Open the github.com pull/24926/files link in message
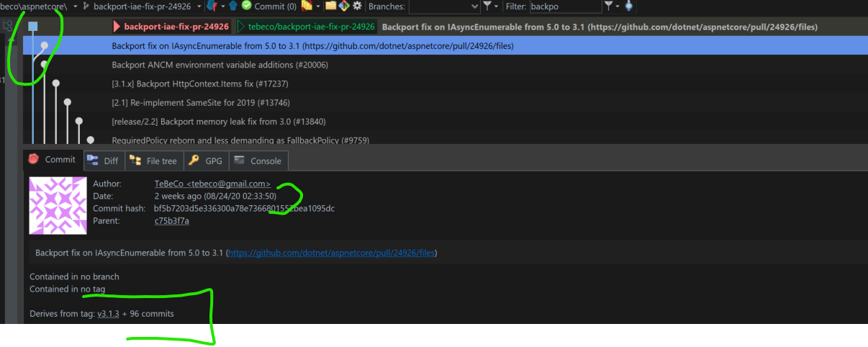868x347 pixels. point(332,253)
